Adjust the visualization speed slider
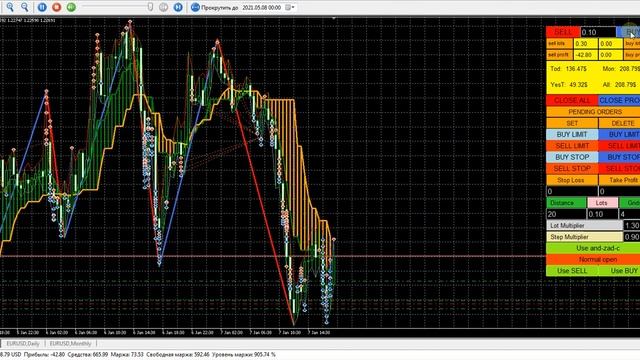 coord(150,7)
